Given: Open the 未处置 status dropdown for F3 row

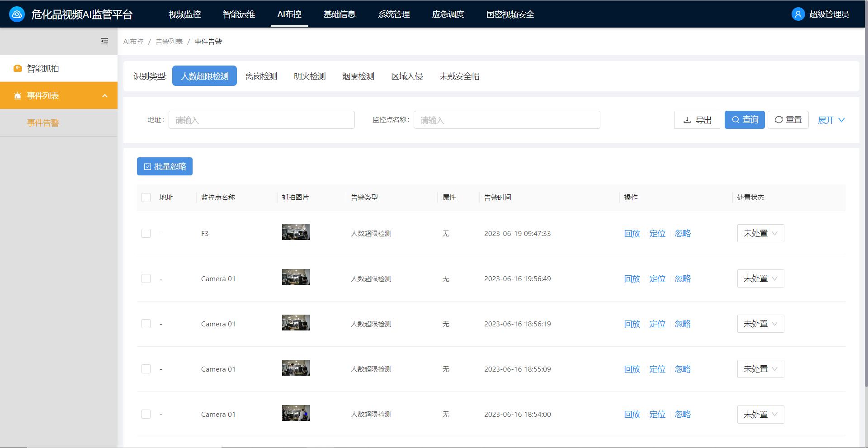Looking at the screenshot, I should point(760,233).
